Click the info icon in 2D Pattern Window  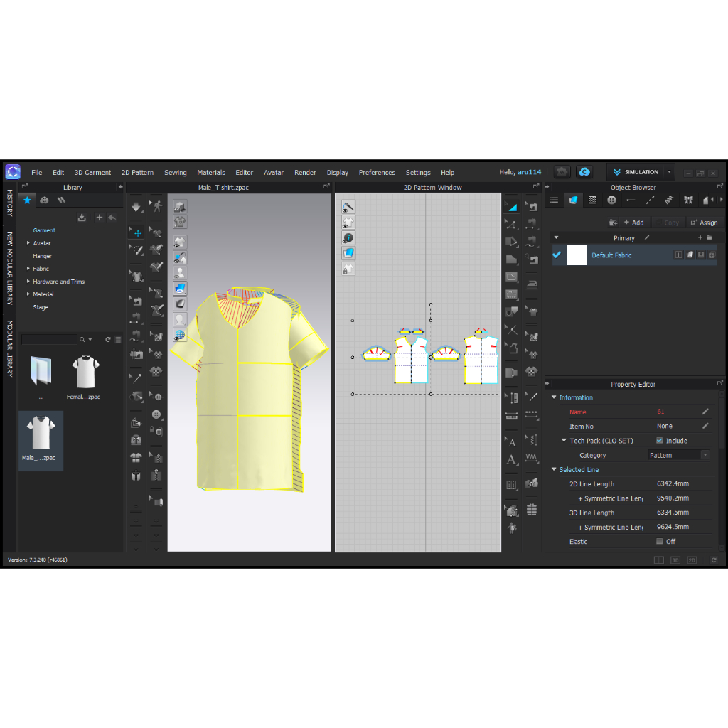click(348, 237)
